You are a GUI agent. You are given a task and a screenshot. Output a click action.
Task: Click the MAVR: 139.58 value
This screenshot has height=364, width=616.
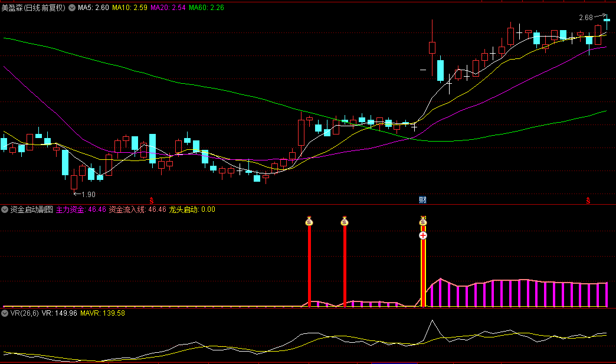click(x=103, y=313)
